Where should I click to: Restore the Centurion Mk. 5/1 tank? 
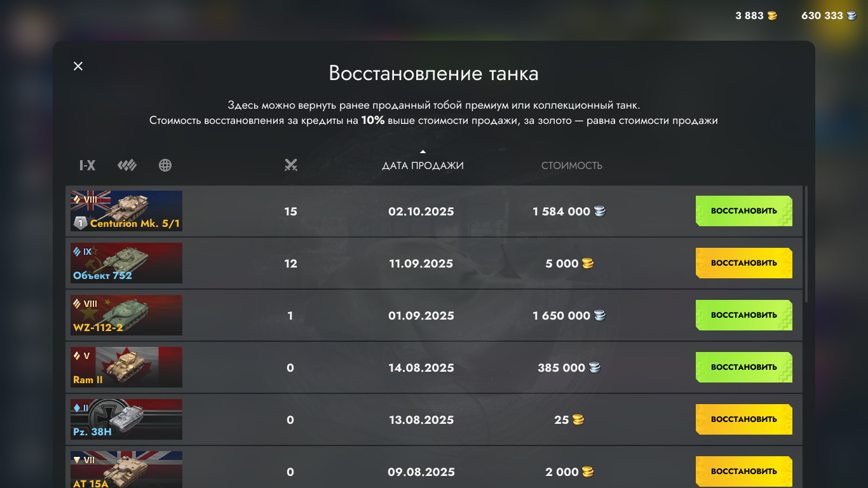coord(743,211)
